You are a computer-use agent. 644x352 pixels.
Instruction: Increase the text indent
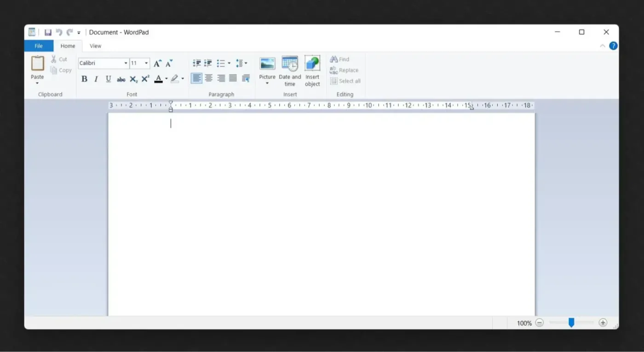(207, 63)
